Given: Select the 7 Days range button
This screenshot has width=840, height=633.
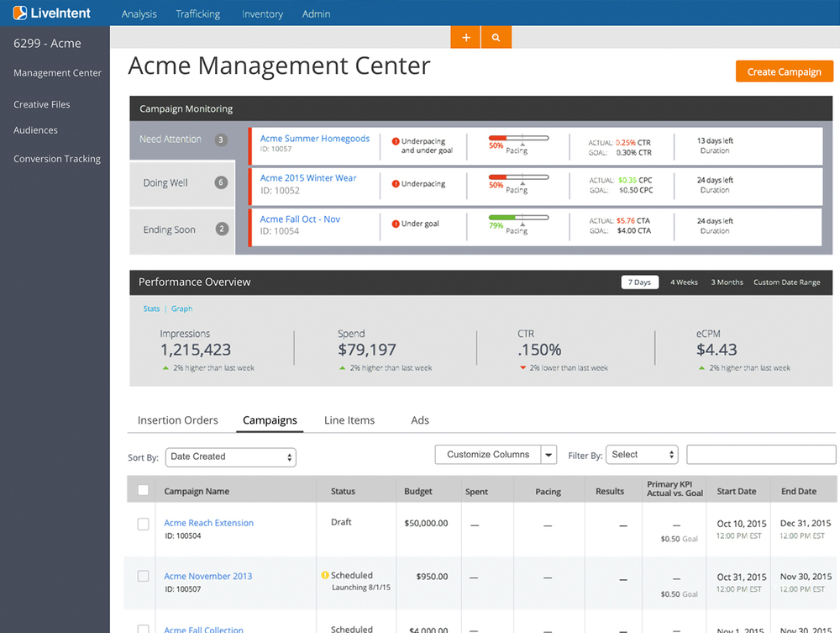Looking at the screenshot, I should (x=639, y=282).
